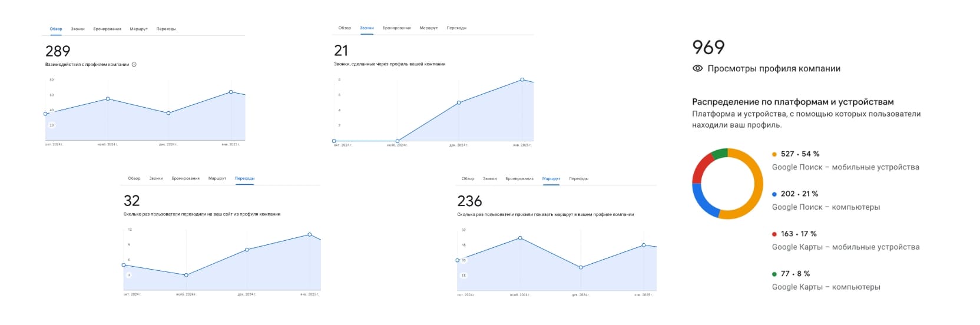Select the blue segment of the donut chart
980x325 pixels.
coord(703,201)
